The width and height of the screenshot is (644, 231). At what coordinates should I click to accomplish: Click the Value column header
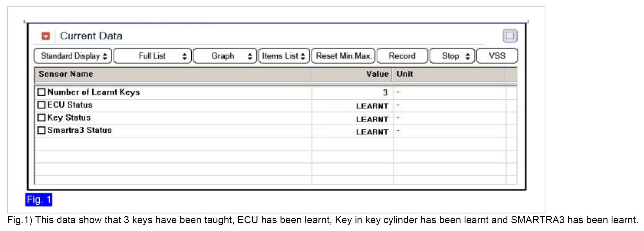[x=377, y=74]
